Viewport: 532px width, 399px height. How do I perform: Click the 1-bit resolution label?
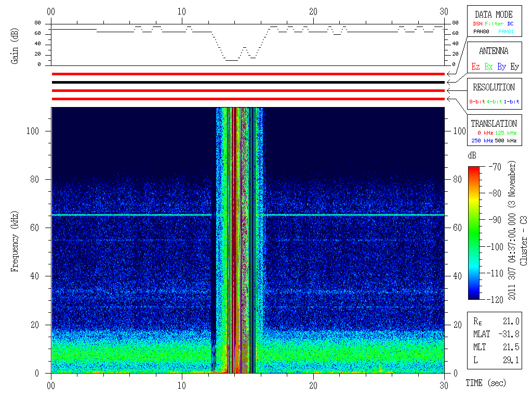click(x=512, y=102)
